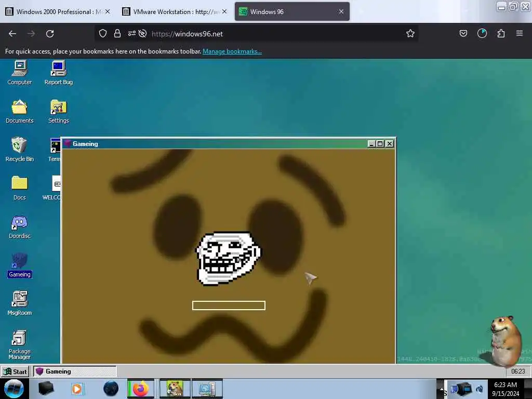532x399 pixels.
Task: Open the Pocket save button
Action: click(x=463, y=34)
